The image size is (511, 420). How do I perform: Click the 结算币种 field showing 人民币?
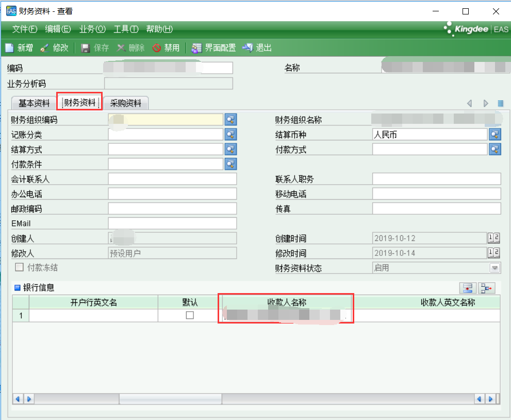tap(430, 134)
